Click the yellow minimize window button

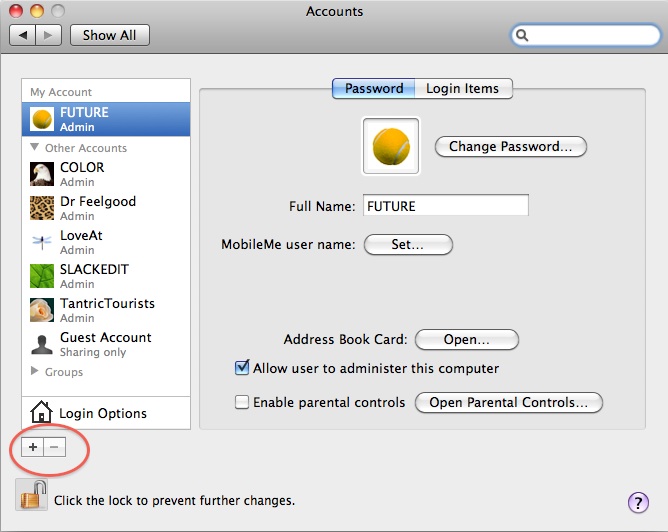(x=37, y=11)
